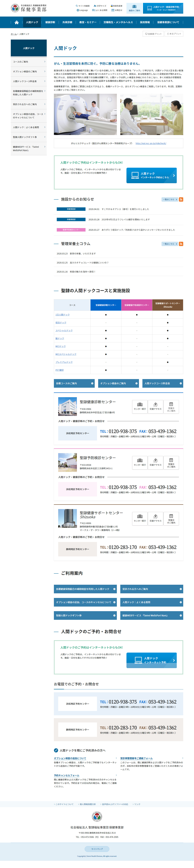
Task: Open 個人情報保護方針 footer link
Action: coord(88,804)
